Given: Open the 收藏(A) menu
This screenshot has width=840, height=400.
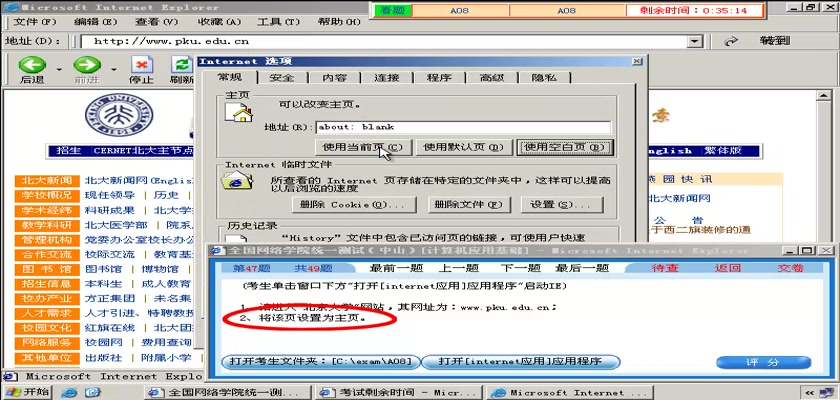Looking at the screenshot, I should [220, 22].
